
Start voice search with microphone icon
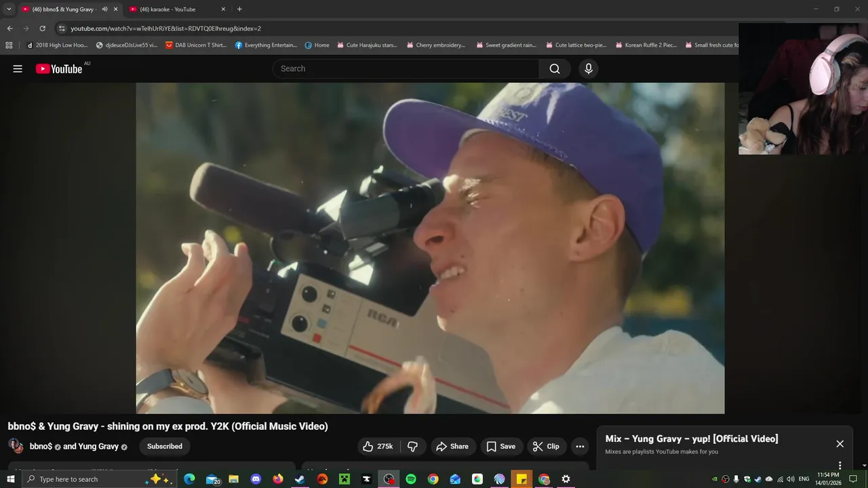(589, 68)
